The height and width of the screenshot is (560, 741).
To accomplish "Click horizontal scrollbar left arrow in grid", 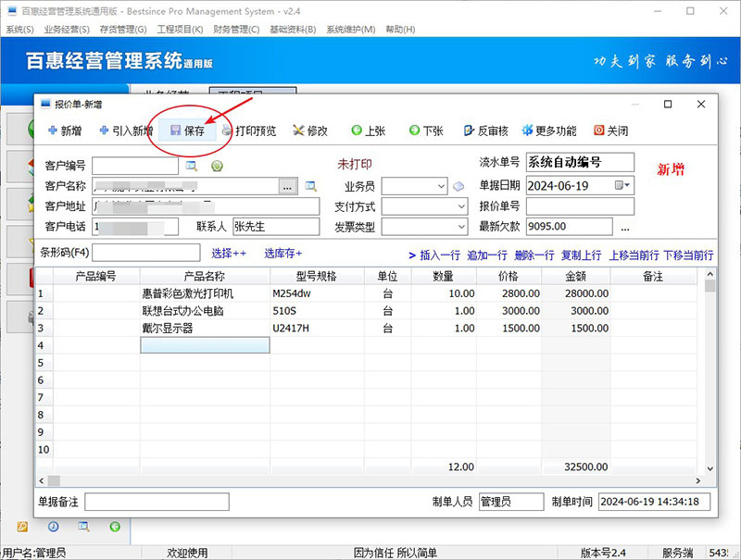I will coord(42,480).
